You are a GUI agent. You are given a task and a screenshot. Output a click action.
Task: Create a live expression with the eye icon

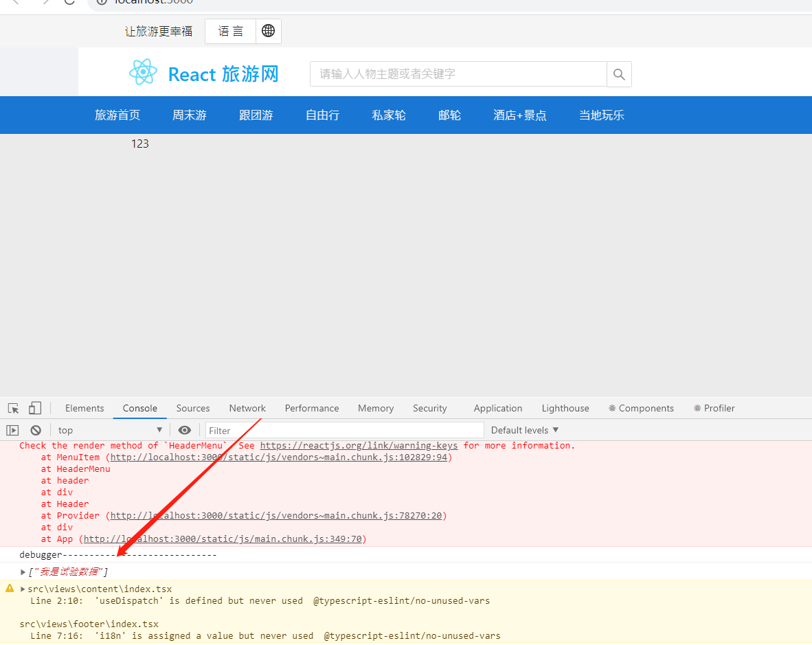(x=184, y=430)
